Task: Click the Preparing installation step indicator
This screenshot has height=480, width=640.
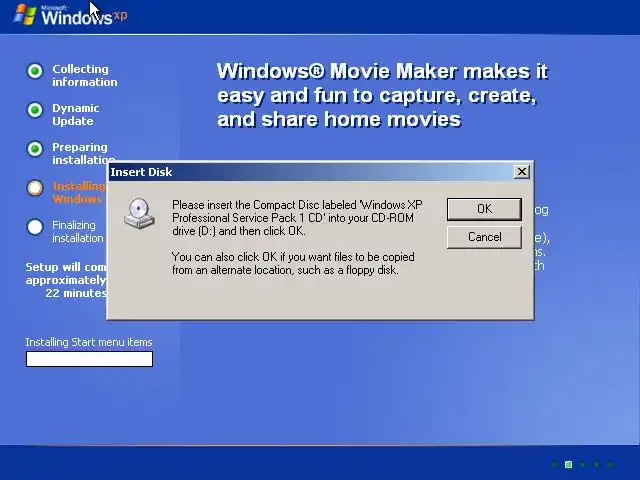Action: [x=35, y=149]
